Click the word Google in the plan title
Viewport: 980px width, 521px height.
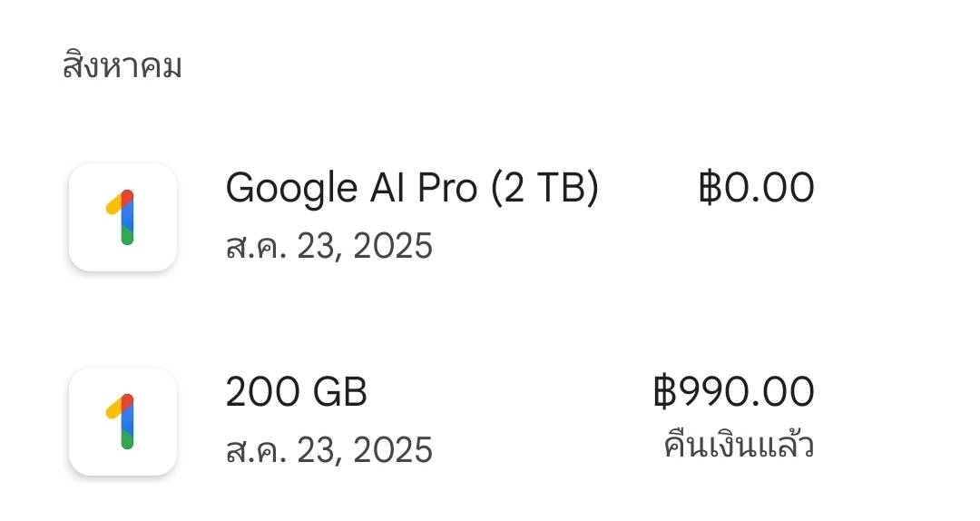click(292, 189)
